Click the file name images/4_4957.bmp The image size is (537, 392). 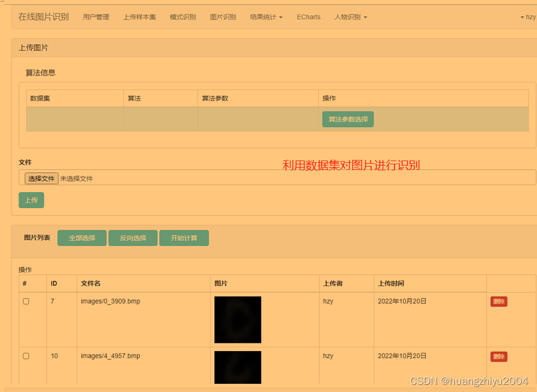[110, 356]
